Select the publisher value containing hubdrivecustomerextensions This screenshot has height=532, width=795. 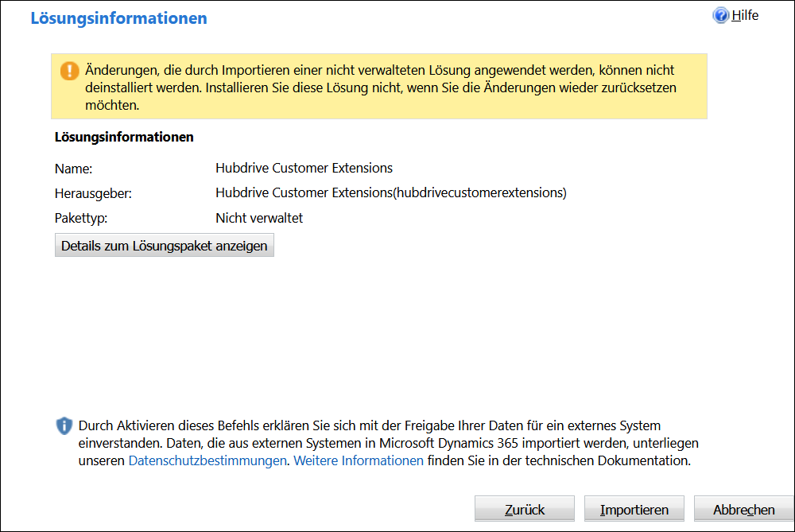[391, 192]
